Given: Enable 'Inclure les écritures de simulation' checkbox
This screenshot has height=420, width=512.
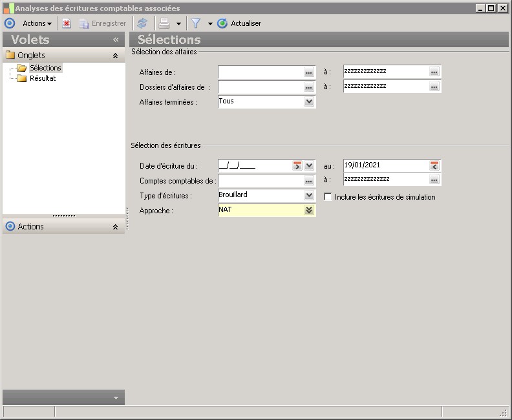Looking at the screenshot, I should pyautogui.click(x=328, y=197).
